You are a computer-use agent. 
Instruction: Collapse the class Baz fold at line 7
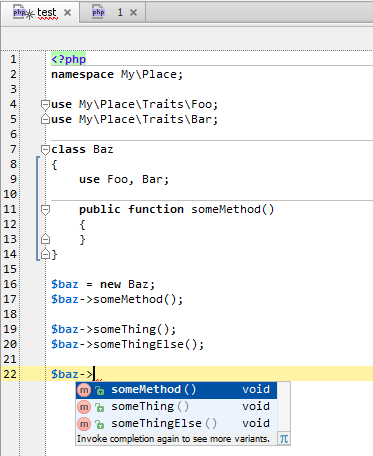tap(45, 150)
